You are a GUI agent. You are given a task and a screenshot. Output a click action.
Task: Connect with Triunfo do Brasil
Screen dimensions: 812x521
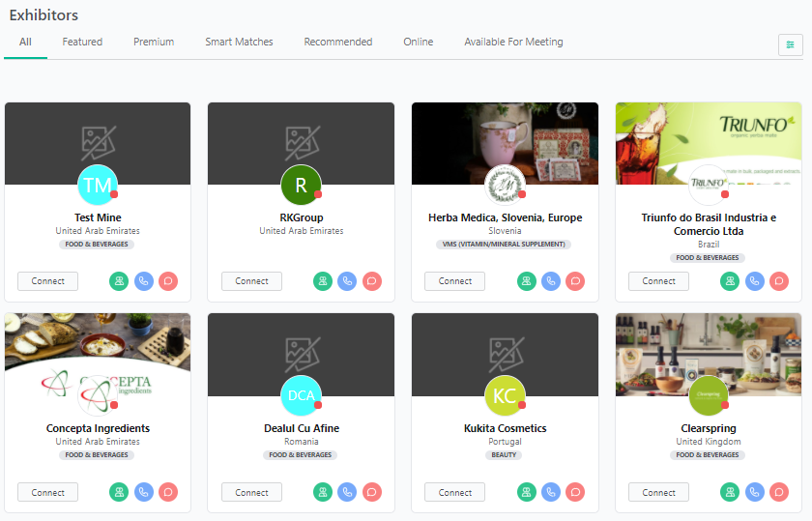click(x=658, y=281)
